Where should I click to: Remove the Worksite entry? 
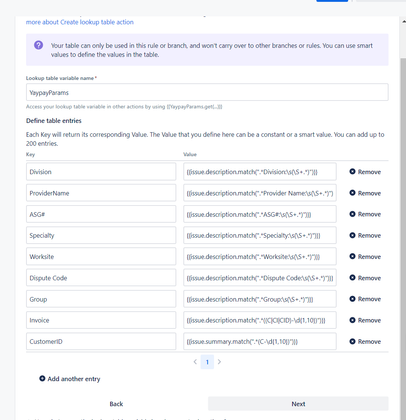click(x=365, y=257)
